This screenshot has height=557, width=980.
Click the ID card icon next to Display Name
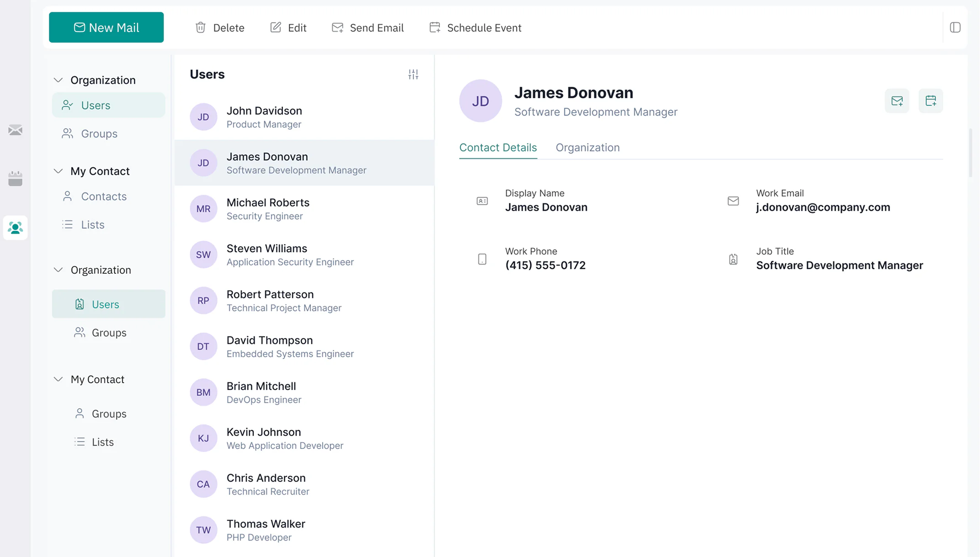(x=482, y=201)
